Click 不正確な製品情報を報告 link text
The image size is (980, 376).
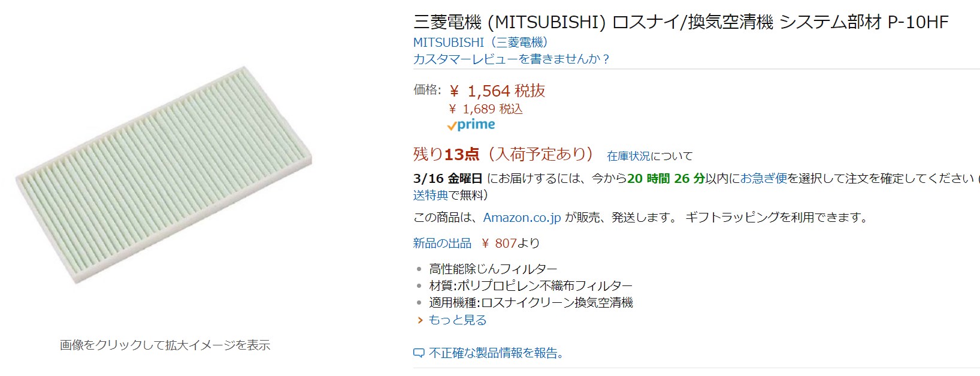coord(497,353)
